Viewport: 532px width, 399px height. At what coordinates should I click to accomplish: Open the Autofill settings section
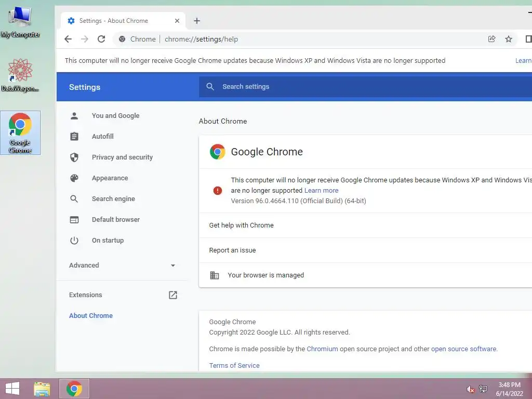click(102, 137)
